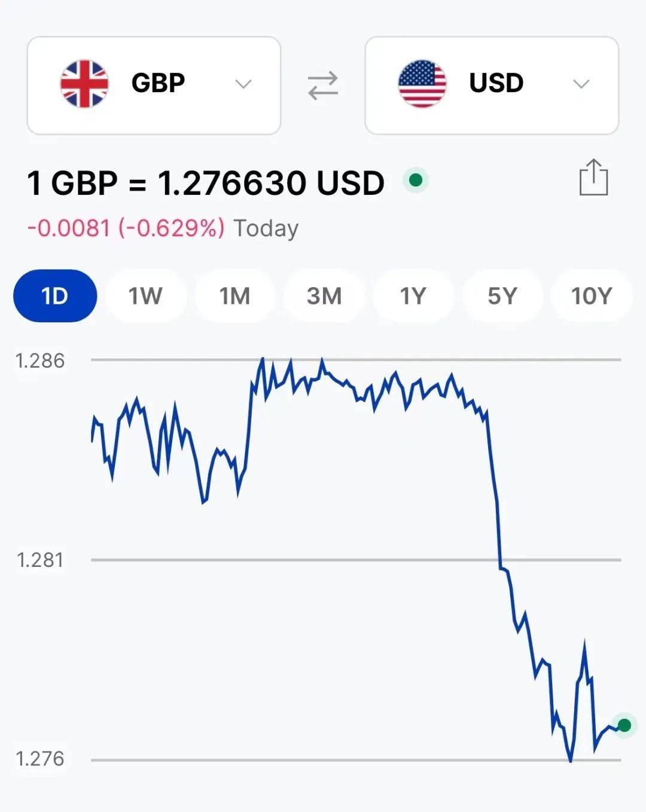Tap the -0.0081 (-0.629%) change text

(126, 228)
